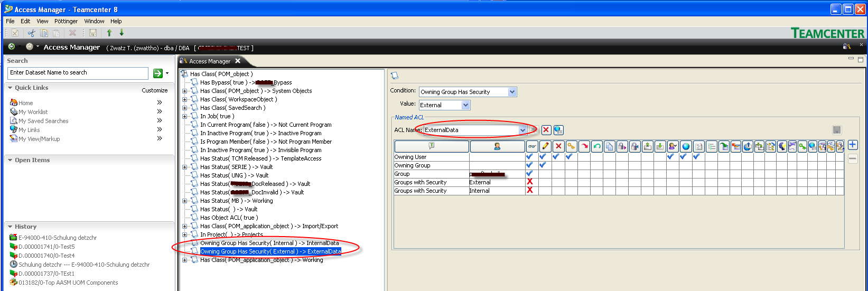
Task: Close the Access Manager tab
Action: pos(238,61)
